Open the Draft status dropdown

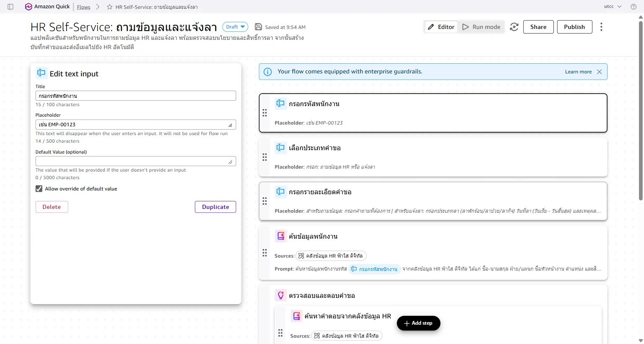pos(235,27)
